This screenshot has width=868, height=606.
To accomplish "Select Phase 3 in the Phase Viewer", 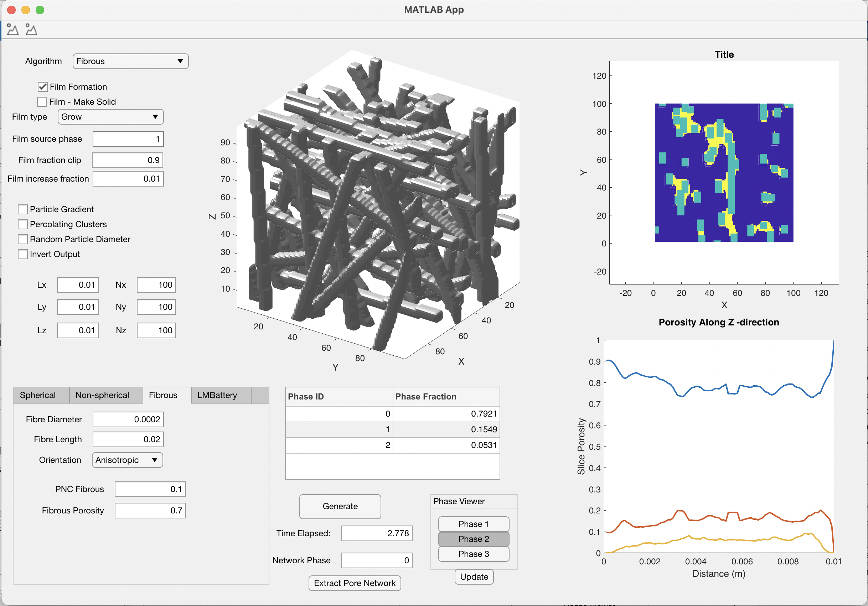I will [x=473, y=554].
